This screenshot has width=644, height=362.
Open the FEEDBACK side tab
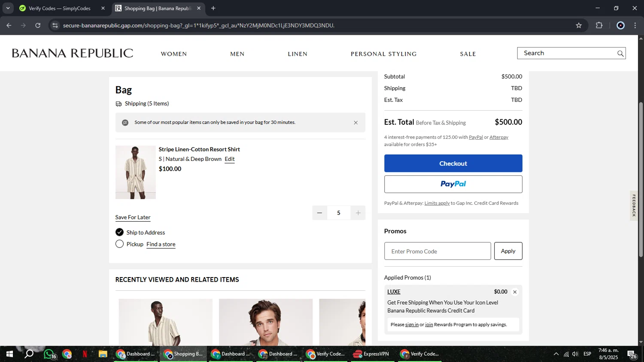[634, 206]
